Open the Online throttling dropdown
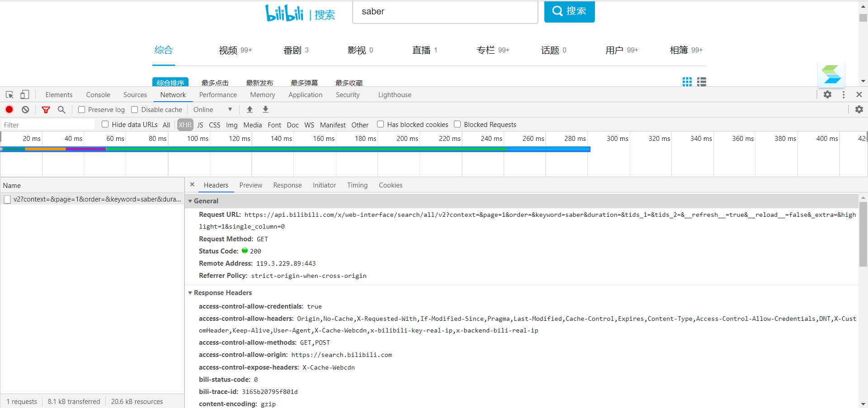This screenshot has height=408, width=868. (x=212, y=109)
